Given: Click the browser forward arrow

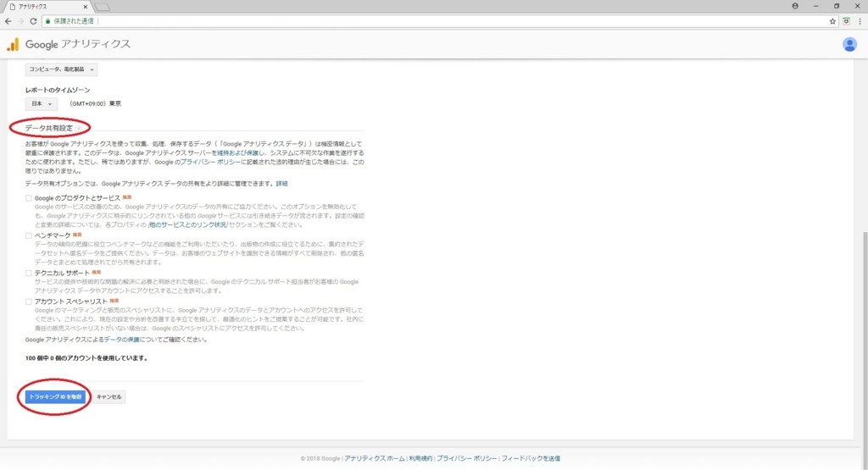Looking at the screenshot, I should coord(20,21).
